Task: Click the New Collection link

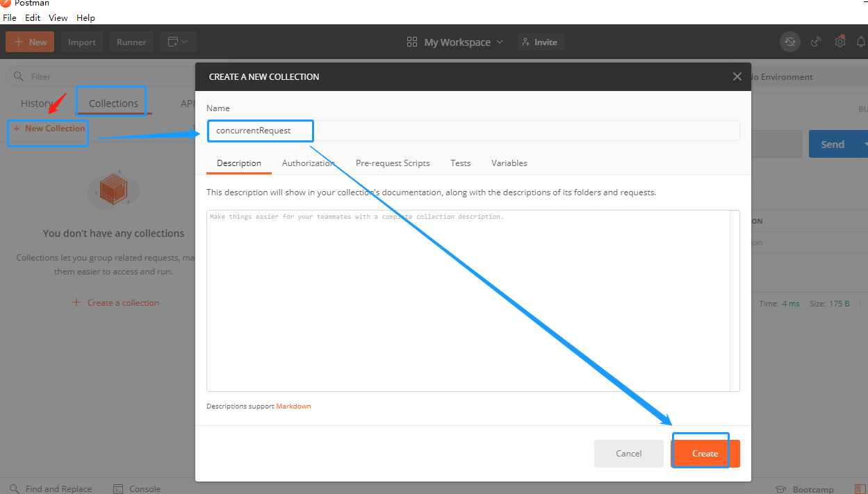Action: 49,129
